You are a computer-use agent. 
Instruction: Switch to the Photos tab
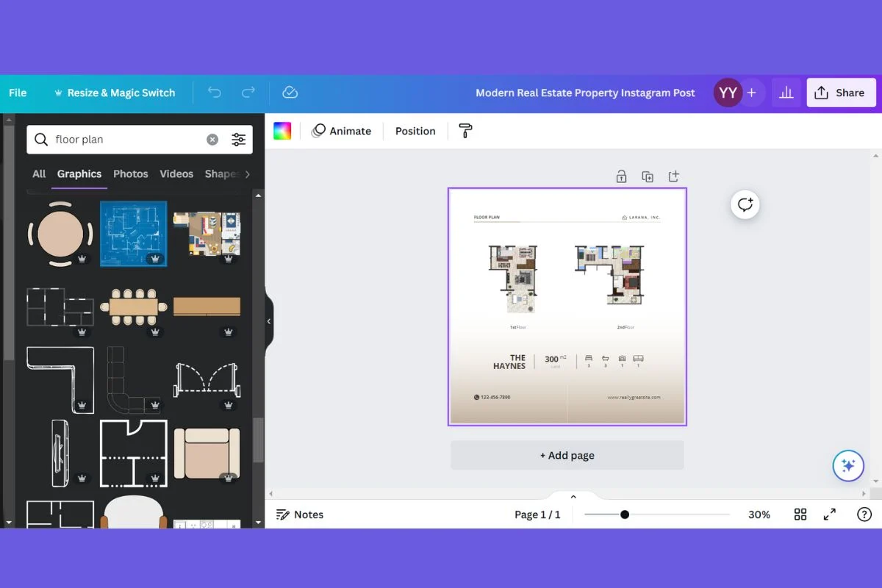click(x=131, y=174)
